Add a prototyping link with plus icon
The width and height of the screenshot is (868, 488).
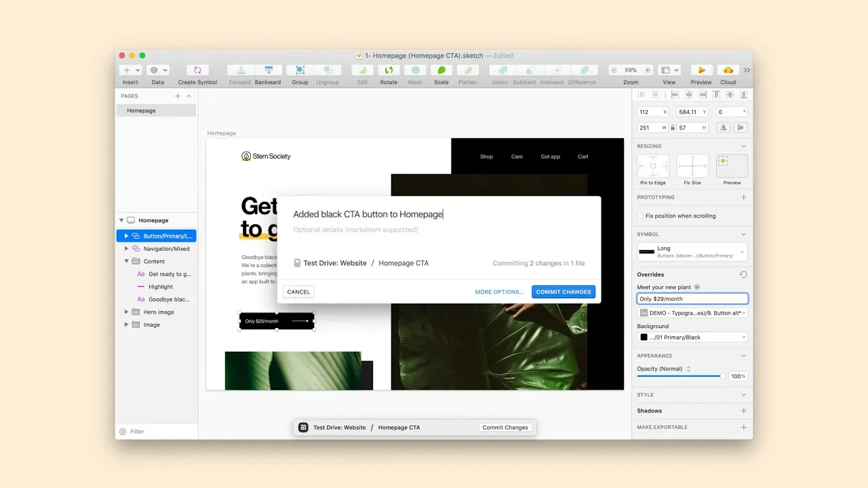click(x=743, y=197)
